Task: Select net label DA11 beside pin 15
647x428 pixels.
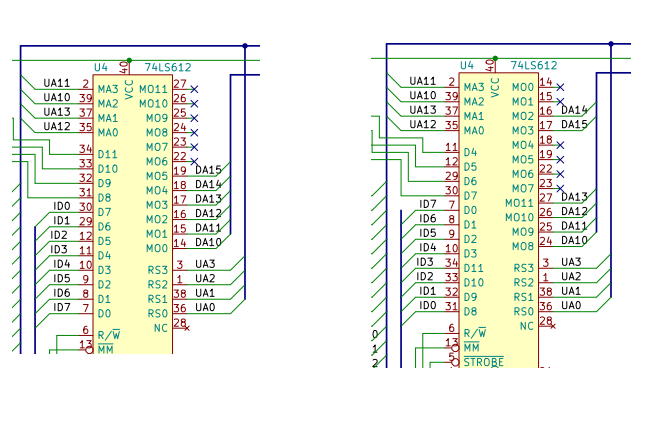Action: 208,228
